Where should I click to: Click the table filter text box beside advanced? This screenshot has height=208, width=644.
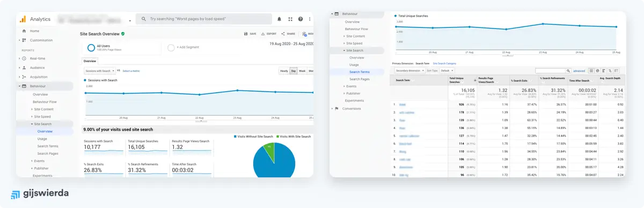tap(550, 70)
